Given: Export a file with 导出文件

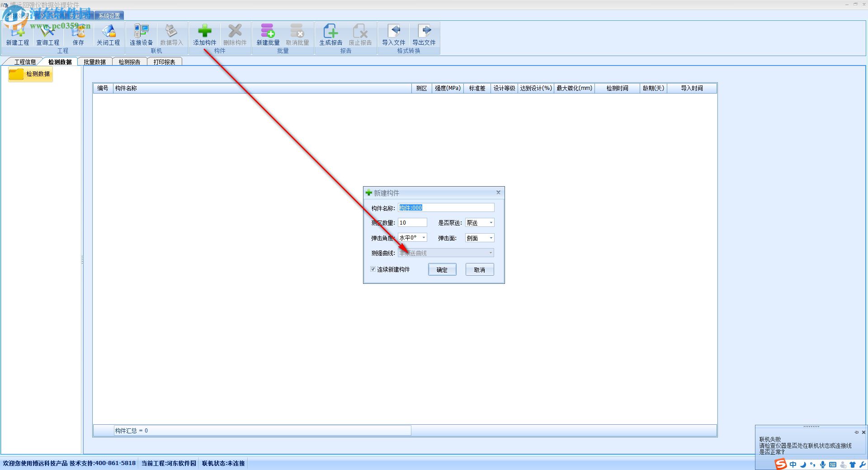Looking at the screenshot, I should pyautogui.click(x=424, y=35).
